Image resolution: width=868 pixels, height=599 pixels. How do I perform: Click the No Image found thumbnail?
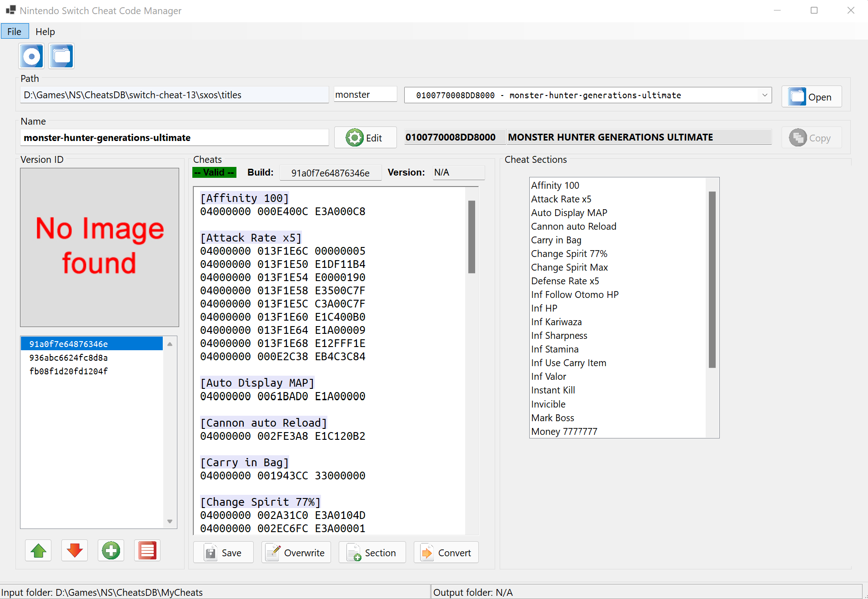[100, 247]
